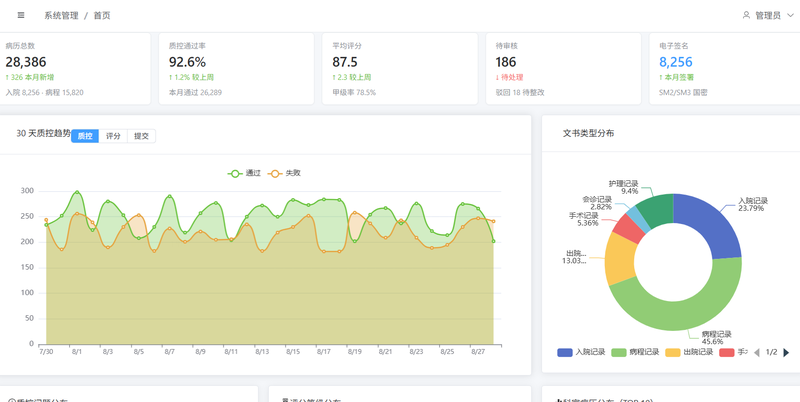This screenshot has width=800, height=402.
Task: Open the 平均评分 87.5 card
Action: point(399,69)
